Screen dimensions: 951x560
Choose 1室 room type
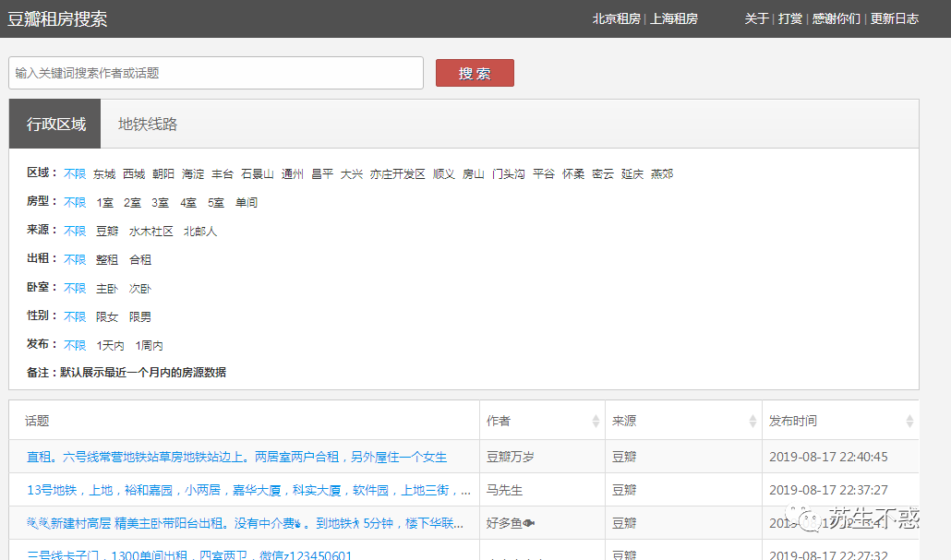point(105,202)
